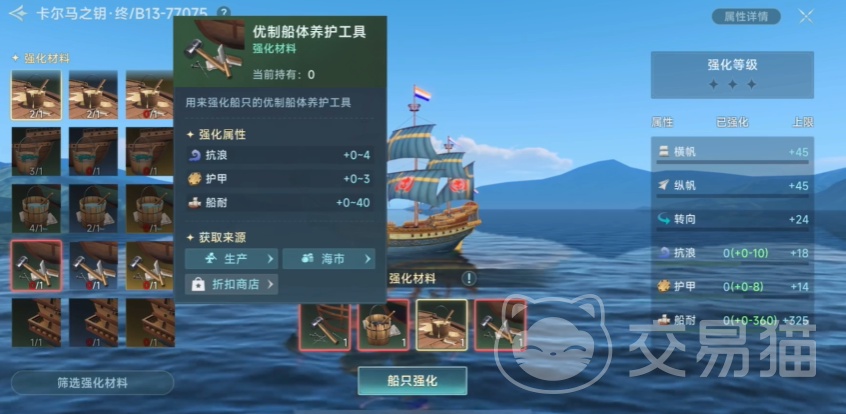The width and height of the screenshot is (846, 414).
Task: Remove the wooden bucket from enhancement slots
Action: (383, 325)
